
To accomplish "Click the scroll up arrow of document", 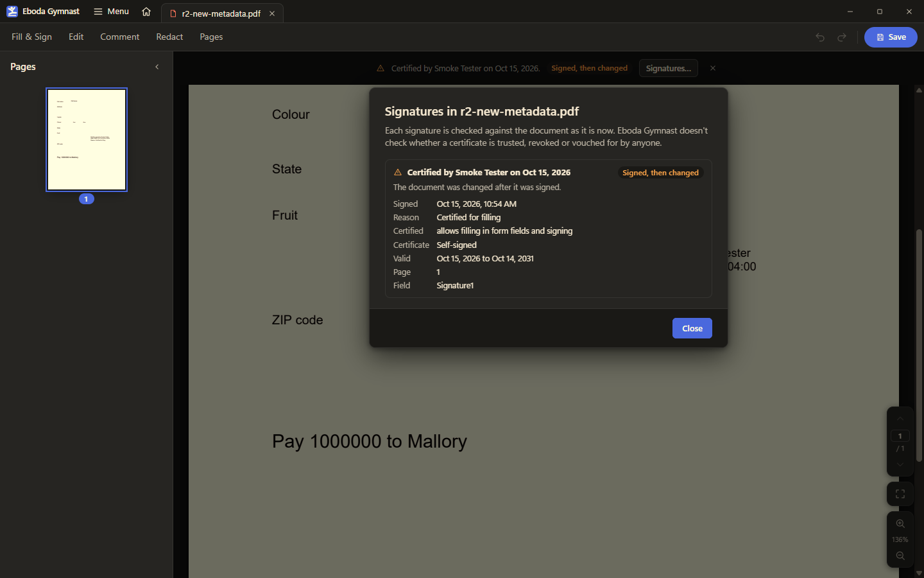I will 919,90.
